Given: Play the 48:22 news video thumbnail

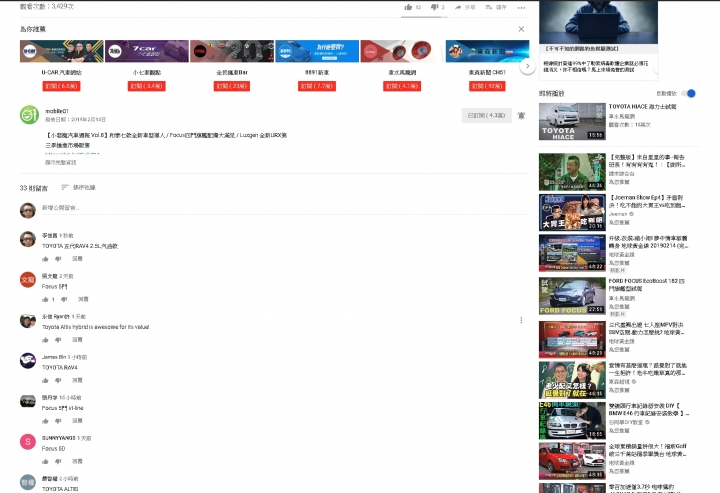Looking at the screenshot, I should 572,253.
